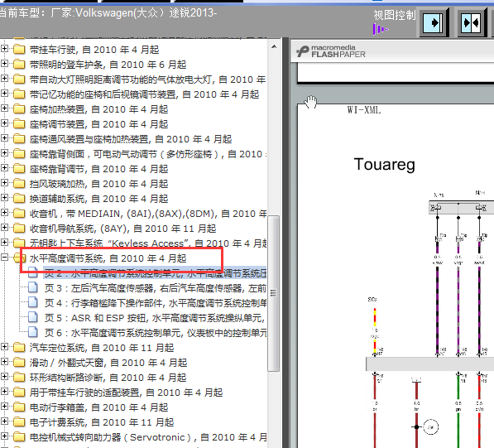Expand the 收音机 MEDIAIN folder
494x448 pixels.
(4, 213)
